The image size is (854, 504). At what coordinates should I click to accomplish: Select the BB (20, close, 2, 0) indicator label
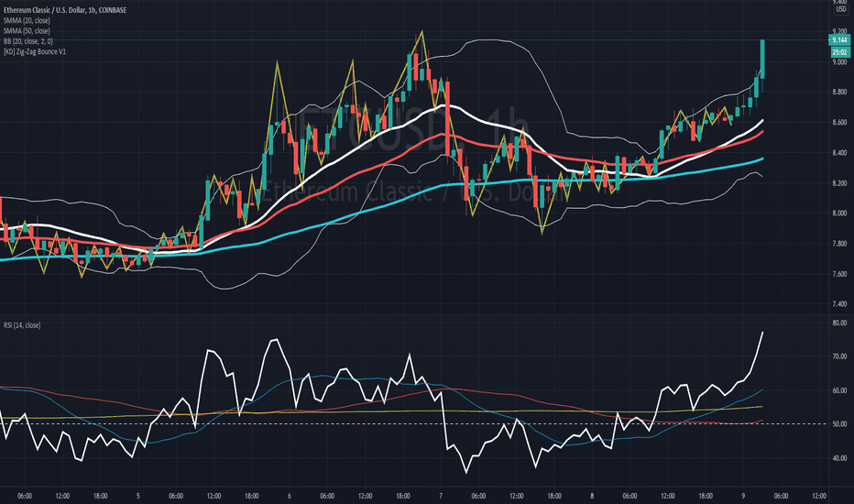click(28, 41)
